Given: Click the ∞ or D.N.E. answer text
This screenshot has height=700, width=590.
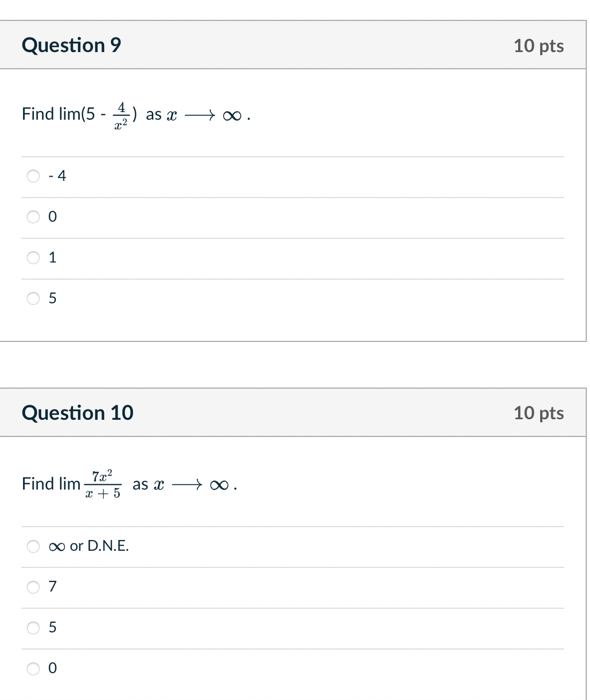Looking at the screenshot, I should 88,546.
